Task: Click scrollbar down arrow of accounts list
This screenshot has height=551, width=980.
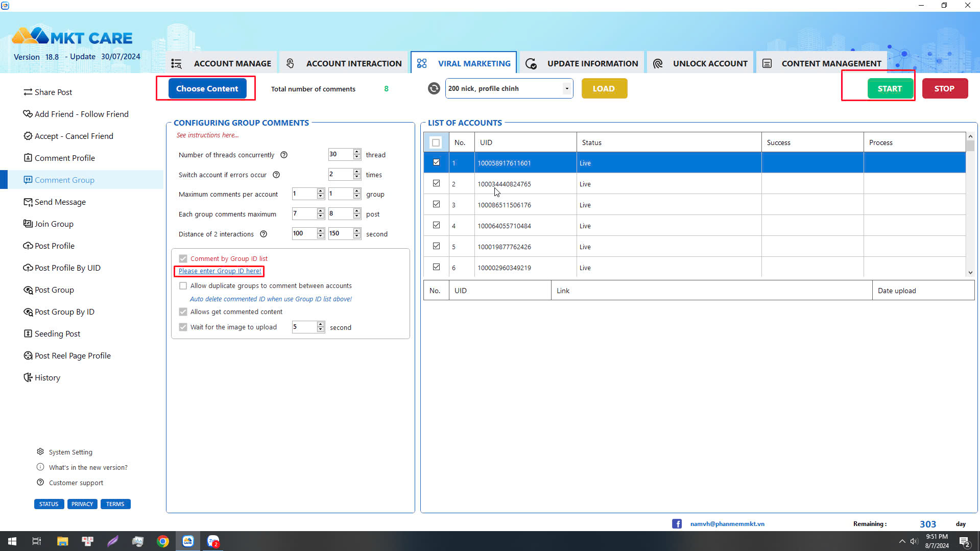Action: coord(970,273)
